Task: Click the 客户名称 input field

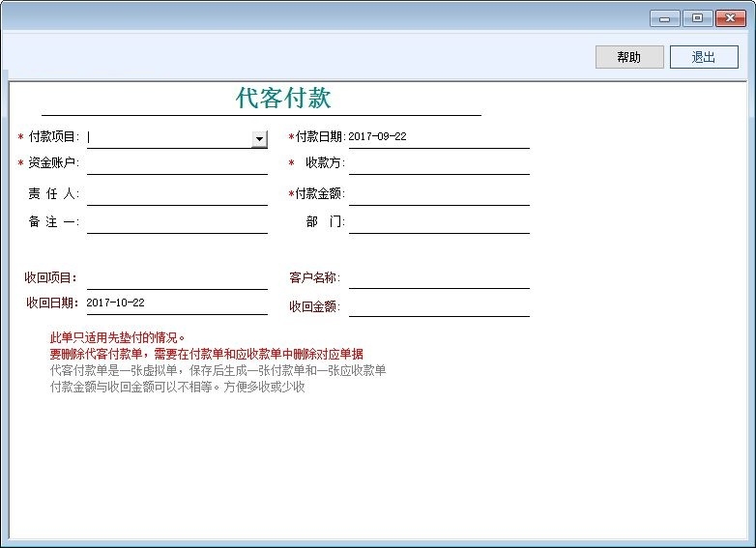Action: pos(439,278)
